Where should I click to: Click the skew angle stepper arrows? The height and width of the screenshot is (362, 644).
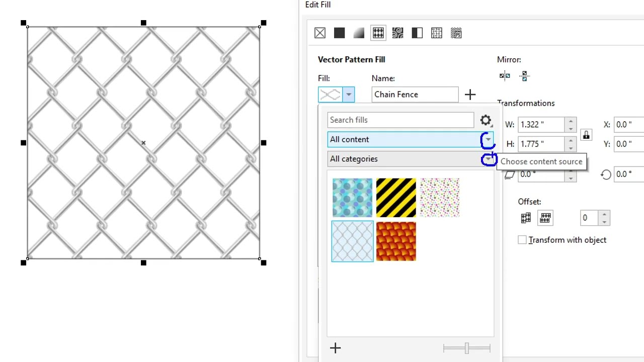point(571,175)
